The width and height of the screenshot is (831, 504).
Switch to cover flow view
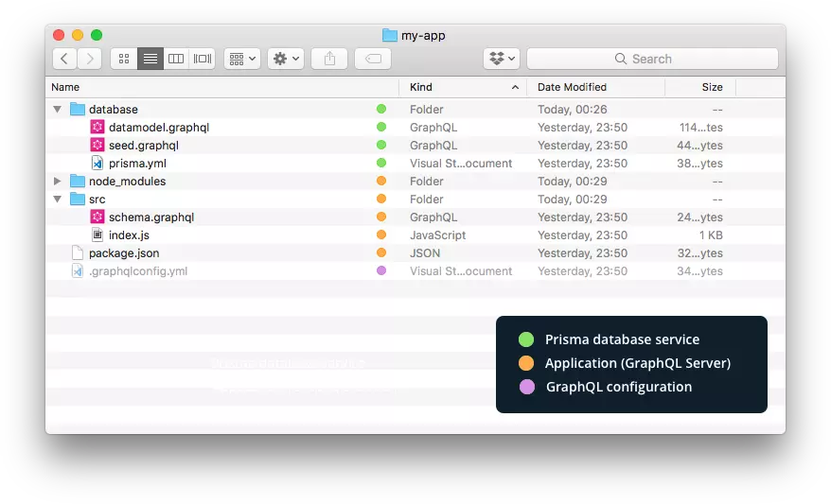click(202, 59)
